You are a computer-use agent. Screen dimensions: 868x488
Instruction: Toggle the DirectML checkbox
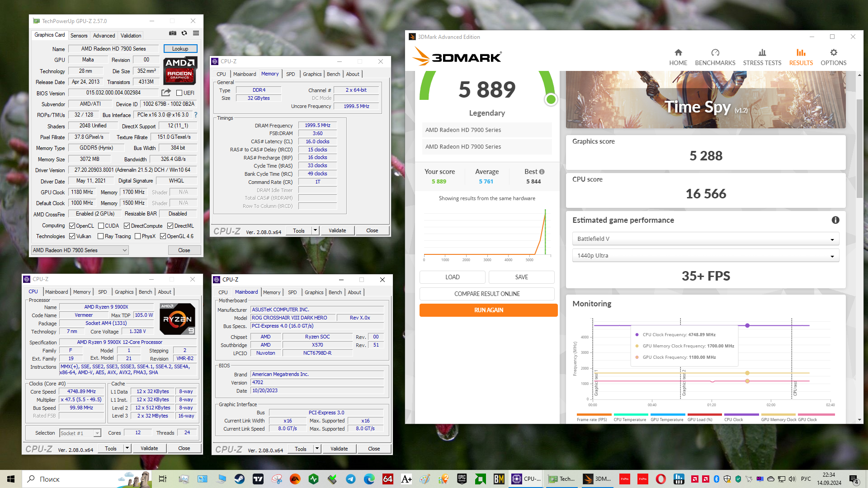click(x=170, y=226)
